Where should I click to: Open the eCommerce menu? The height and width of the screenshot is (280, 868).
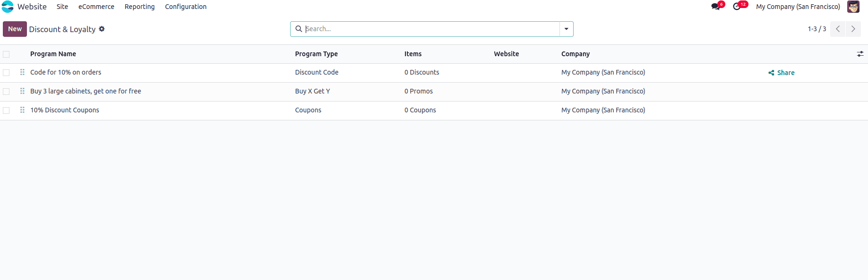(96, 7)
